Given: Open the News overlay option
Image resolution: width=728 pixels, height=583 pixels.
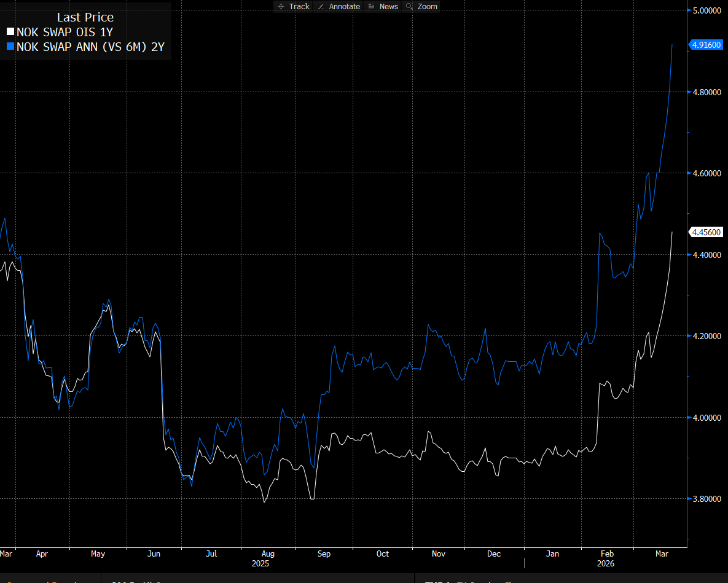Looking at the screenshot, I should point(383,7).
